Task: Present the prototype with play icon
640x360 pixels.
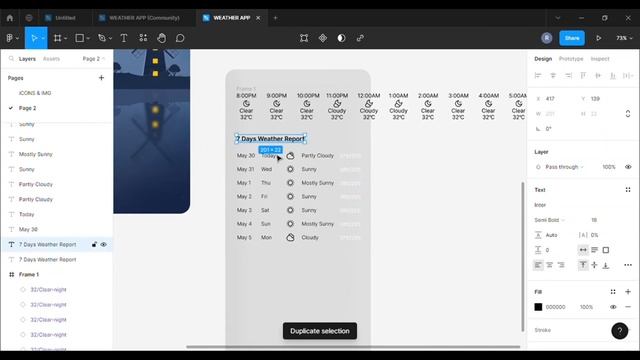Action: (598, 38)
